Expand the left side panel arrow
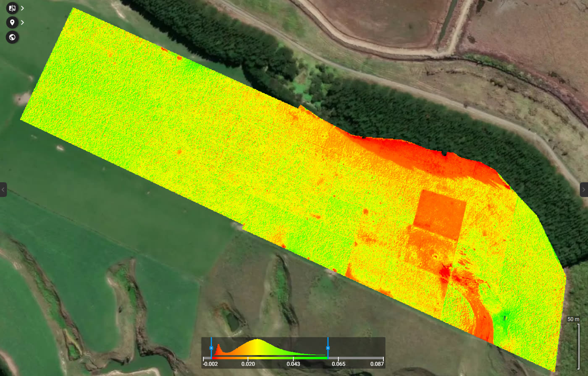588x376 pixels. click(3, 189)
